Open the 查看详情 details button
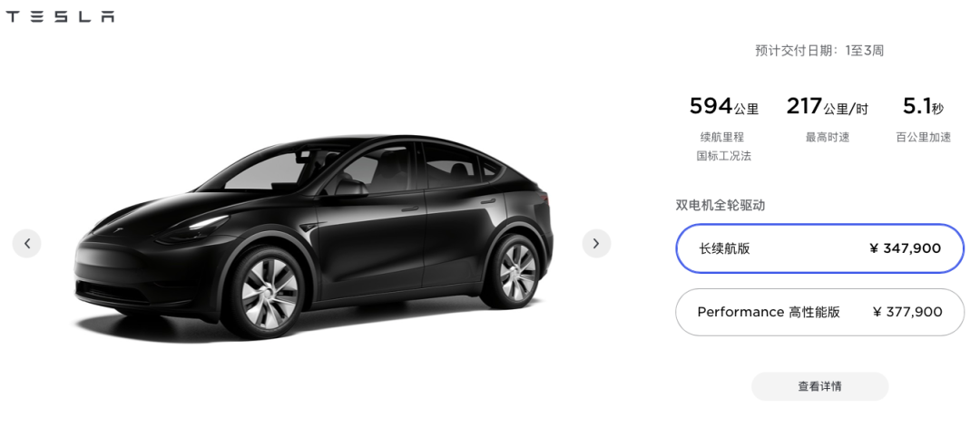Image resolution: width=980 pixels, height=427 pixels. pos(819,386)
